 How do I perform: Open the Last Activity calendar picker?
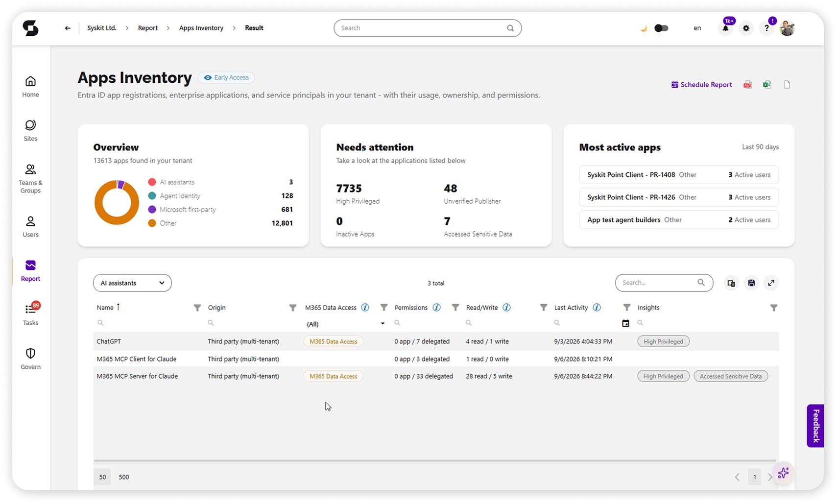point(625,323)
